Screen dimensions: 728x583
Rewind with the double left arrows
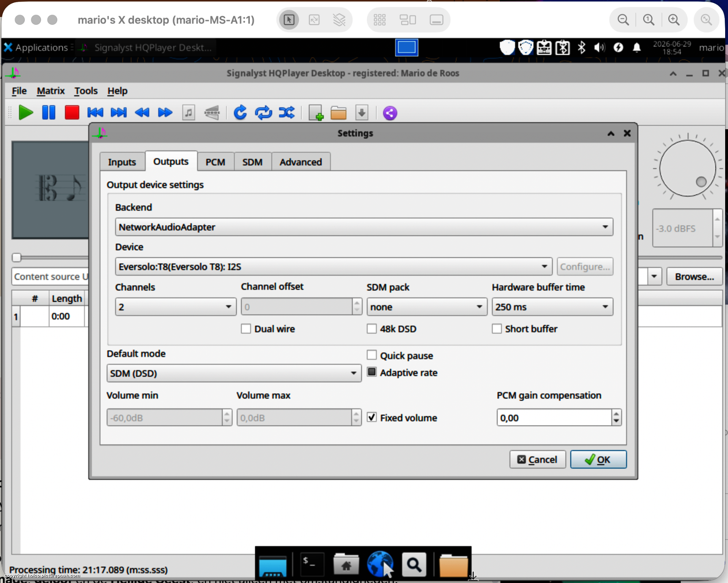click(x=142, y=113)
